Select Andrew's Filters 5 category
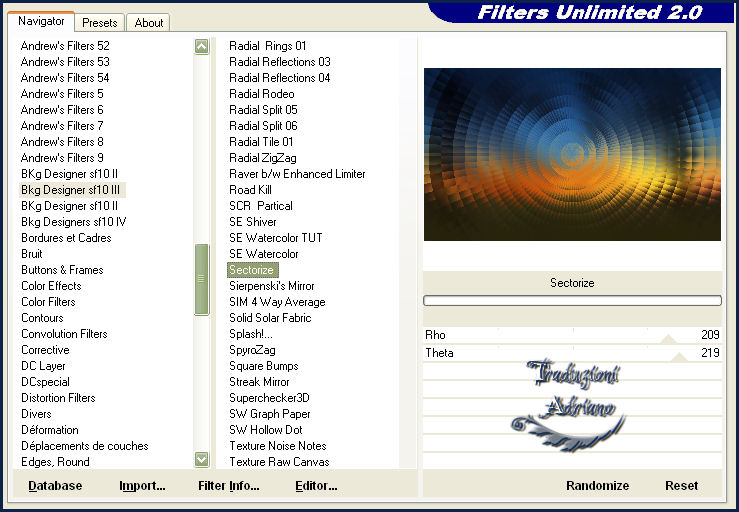739x512 pixels. (62, 94)
